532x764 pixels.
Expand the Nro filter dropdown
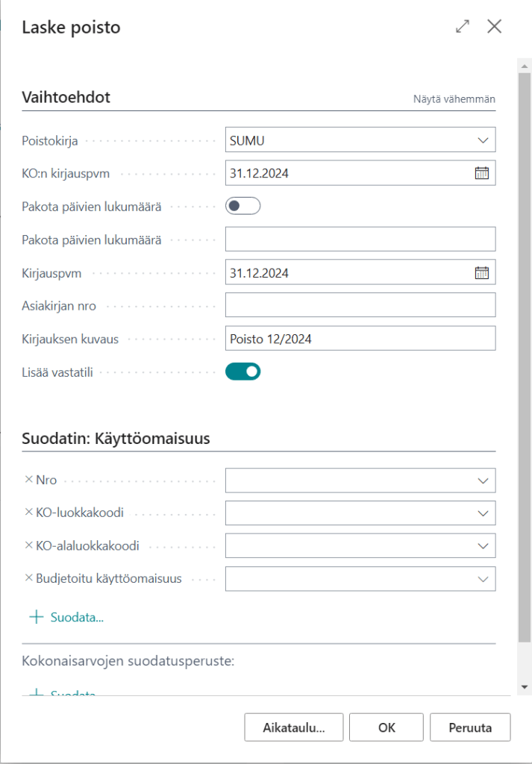(483, 480)
